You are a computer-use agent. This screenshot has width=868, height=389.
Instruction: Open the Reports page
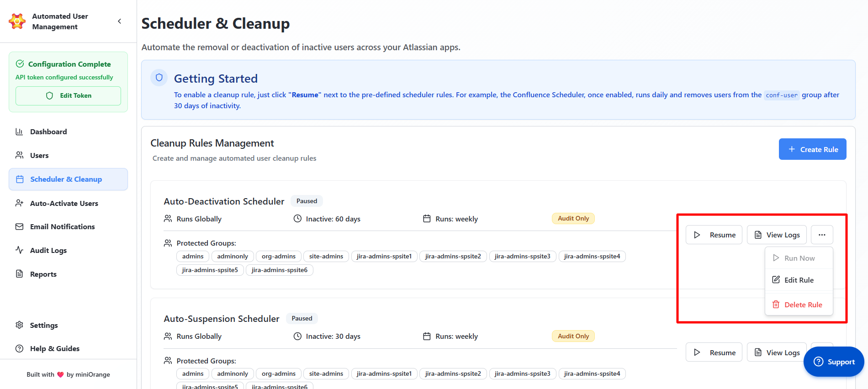click(68, 274)
